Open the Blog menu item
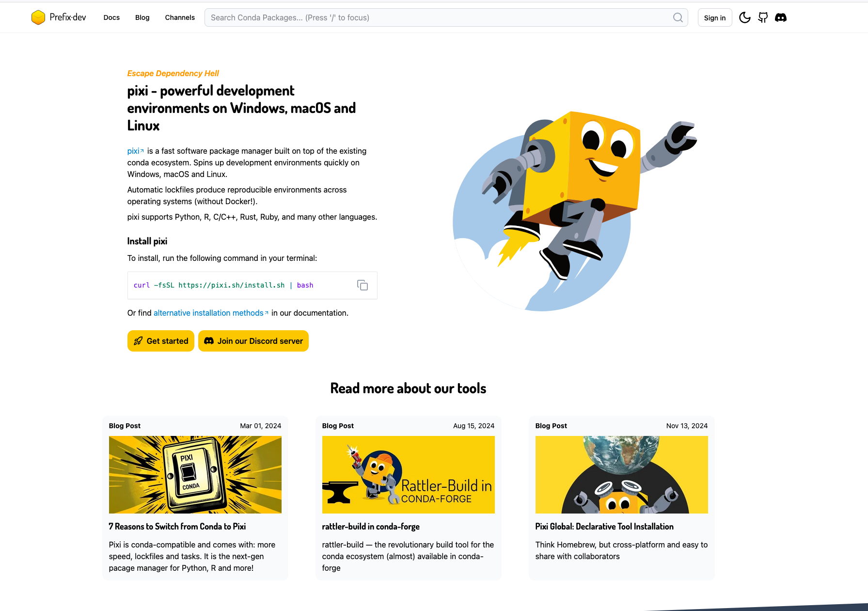Screen dimensions: 868x611 click(x=142, y=17)
